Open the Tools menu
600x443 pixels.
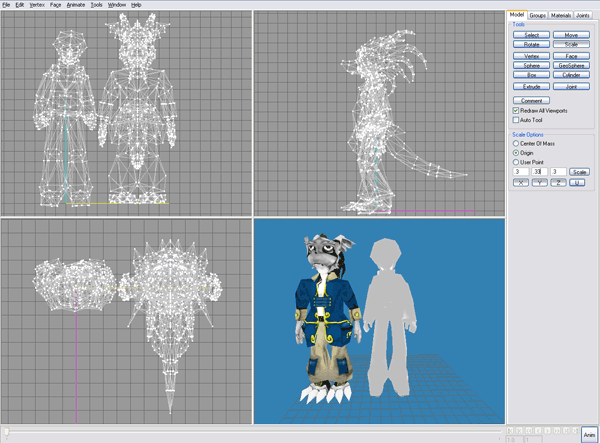(96, 5)
